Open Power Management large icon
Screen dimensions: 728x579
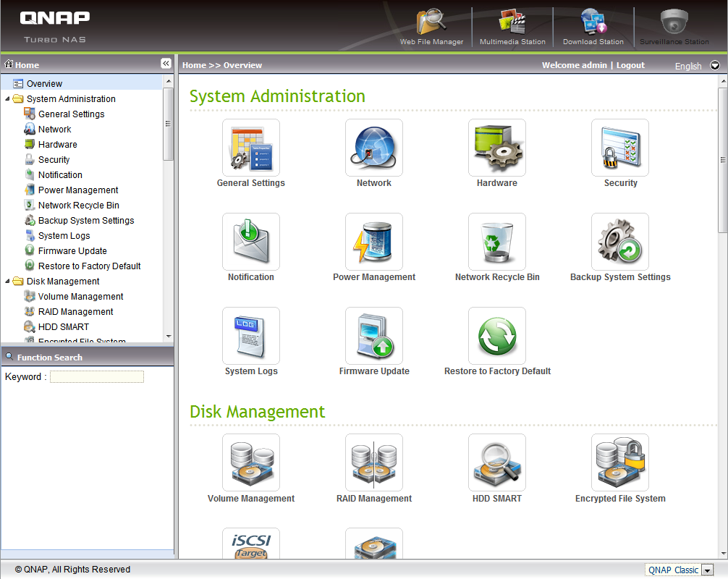(373, 242)
